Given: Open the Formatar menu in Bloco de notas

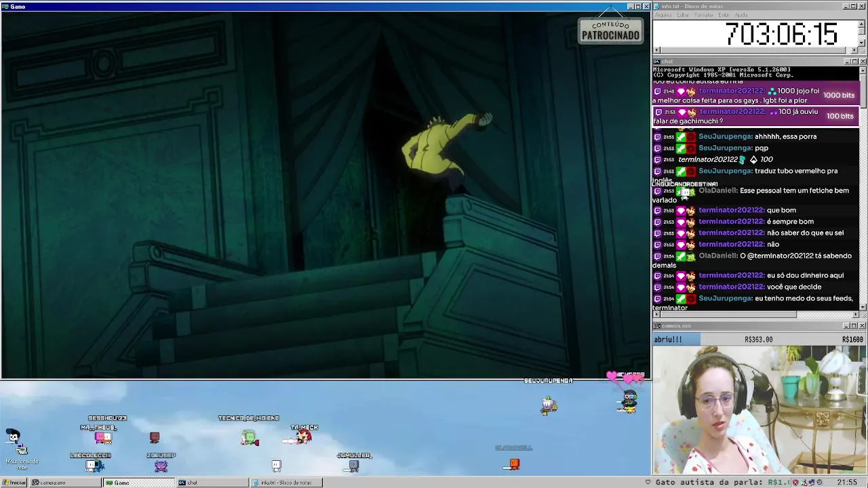Looking at the screenshot, I should [x=704, y=15].
